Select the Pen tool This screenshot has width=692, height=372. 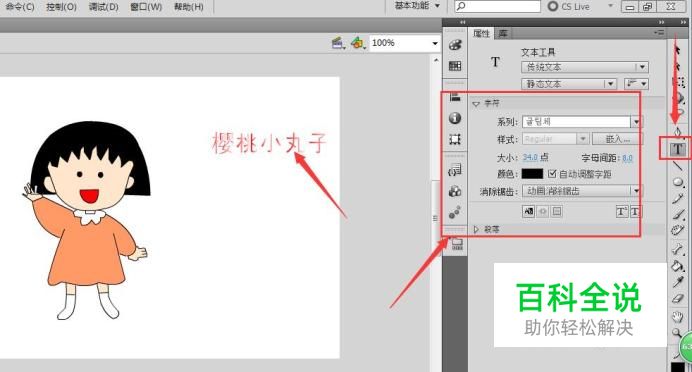tap(678, 132)
